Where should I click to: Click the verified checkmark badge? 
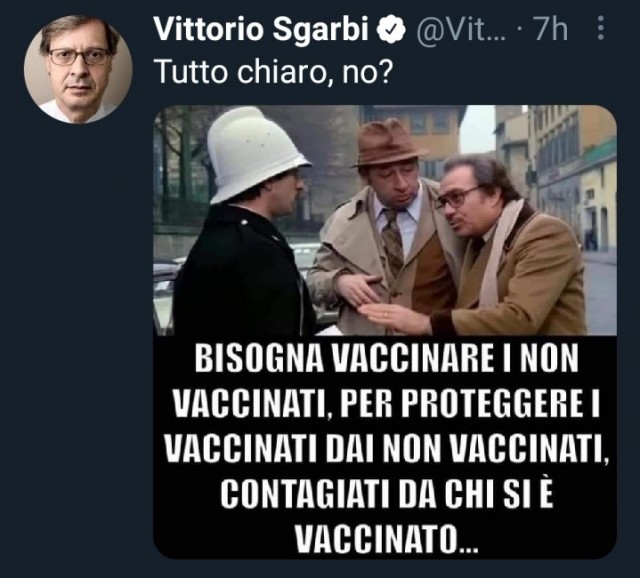coord(391,29)
